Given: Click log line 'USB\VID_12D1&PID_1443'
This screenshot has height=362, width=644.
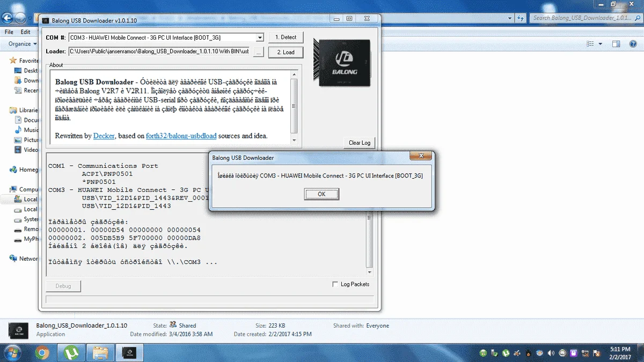Looking at the screenshot, I should click(x=127, y=206).
